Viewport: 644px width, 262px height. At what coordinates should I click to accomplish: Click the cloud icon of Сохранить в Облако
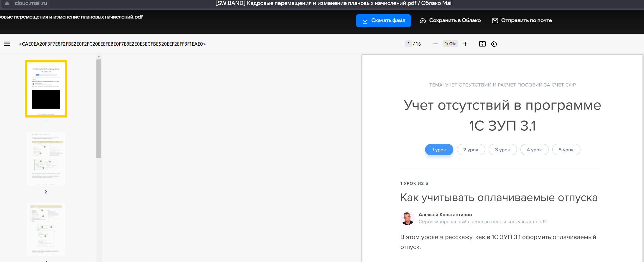[x=423, y=21]
